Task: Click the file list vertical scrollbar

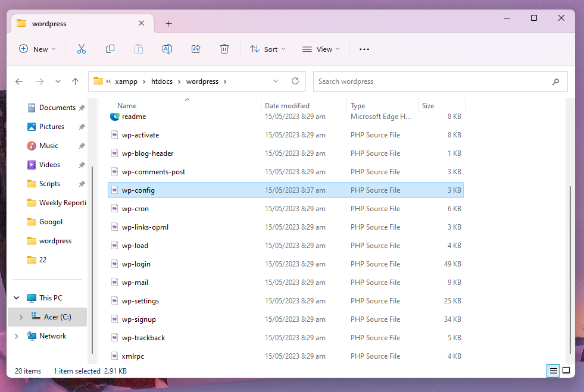Action: pos(570,269)
